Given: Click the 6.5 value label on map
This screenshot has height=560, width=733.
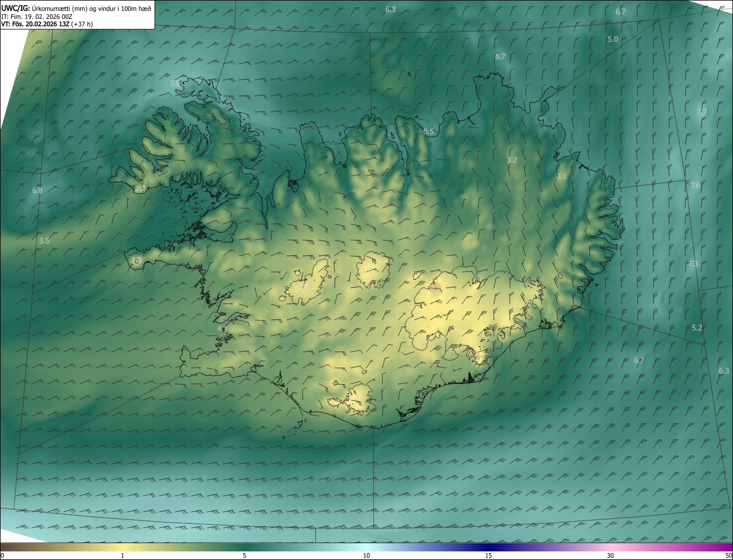Looking at the screenshot, I should [x=428, y=132].
